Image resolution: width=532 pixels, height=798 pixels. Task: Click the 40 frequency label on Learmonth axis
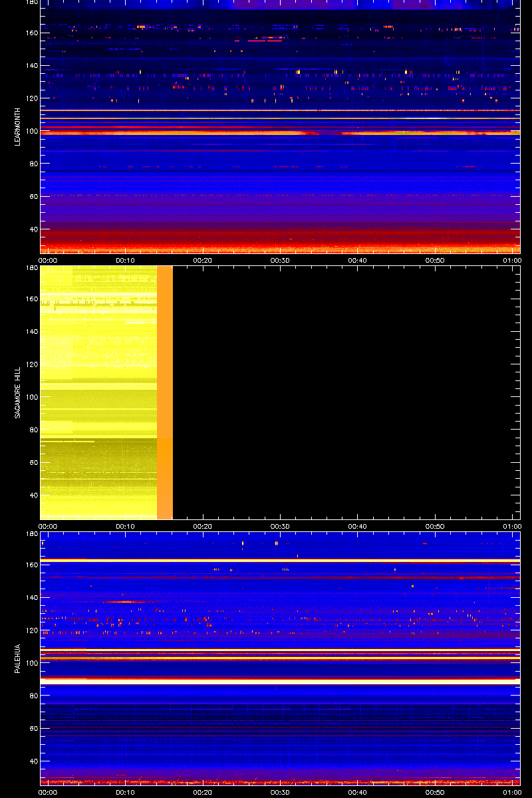[x=33, y=229]
